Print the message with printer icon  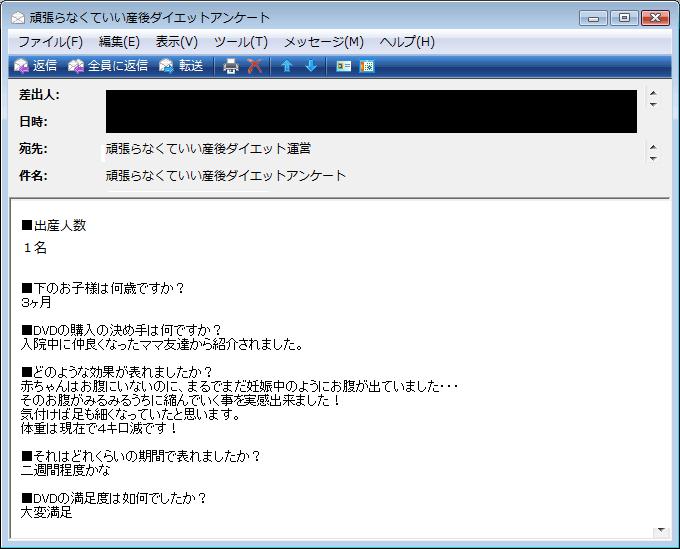231,66
